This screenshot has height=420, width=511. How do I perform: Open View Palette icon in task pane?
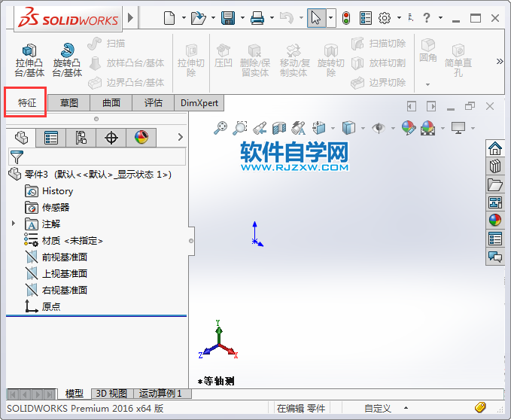point(495,202)
